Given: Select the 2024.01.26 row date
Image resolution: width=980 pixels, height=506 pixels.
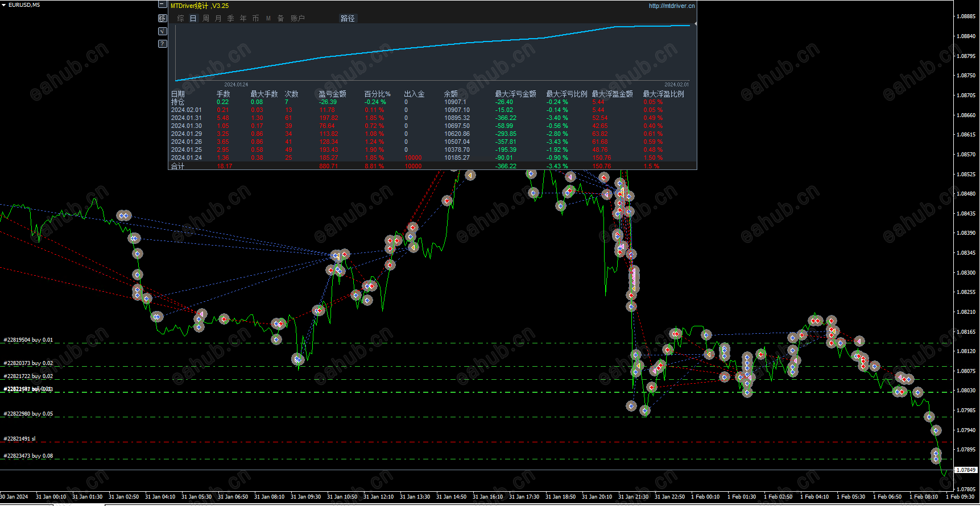Looking at the screenshot, I should point(187,142).
